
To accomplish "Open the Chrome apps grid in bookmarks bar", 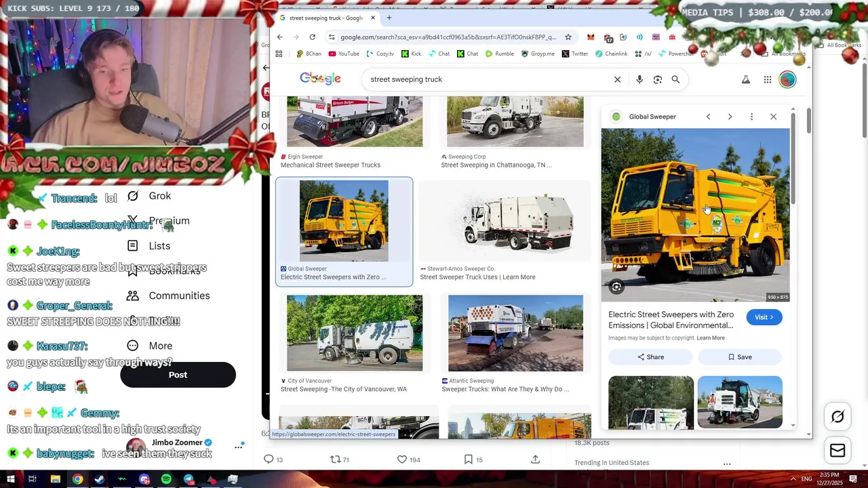I will (x=279, y=54).
